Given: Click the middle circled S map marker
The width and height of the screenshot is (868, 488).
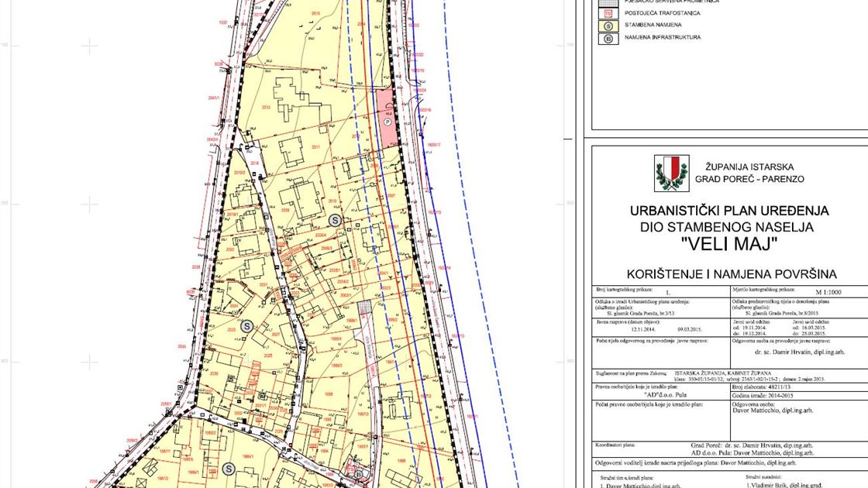Looking at the screenshot, I should click(246, 325).
